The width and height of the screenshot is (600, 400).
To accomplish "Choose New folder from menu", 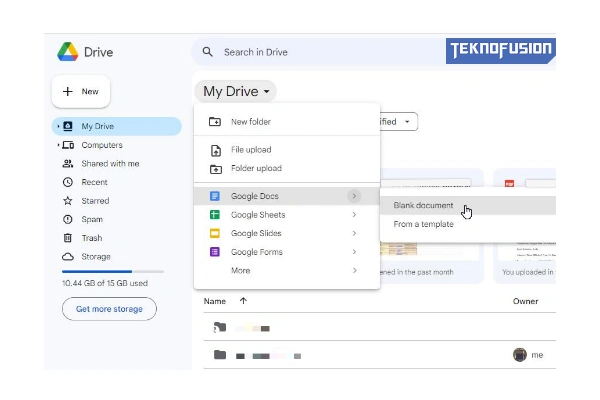I will click(x=287, y=122).
